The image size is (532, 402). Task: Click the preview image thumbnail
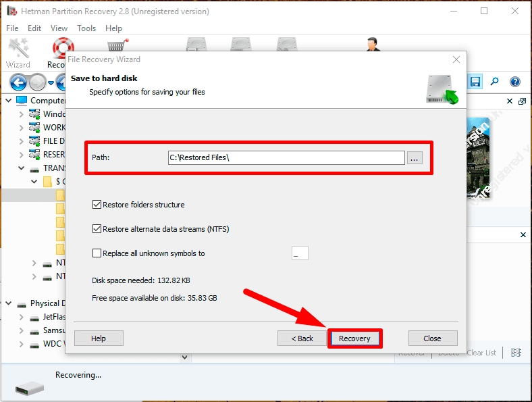click(x=479, y=158)
